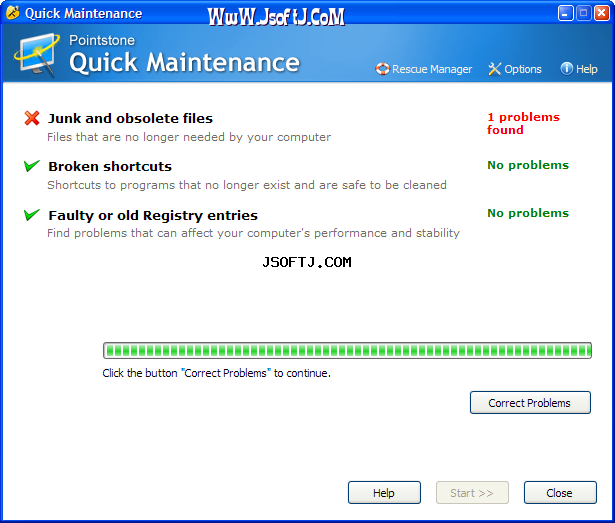Click the disabled Start >> button
Screen dimensions: 615x523
pyautogui.click(x=472, y=493)
